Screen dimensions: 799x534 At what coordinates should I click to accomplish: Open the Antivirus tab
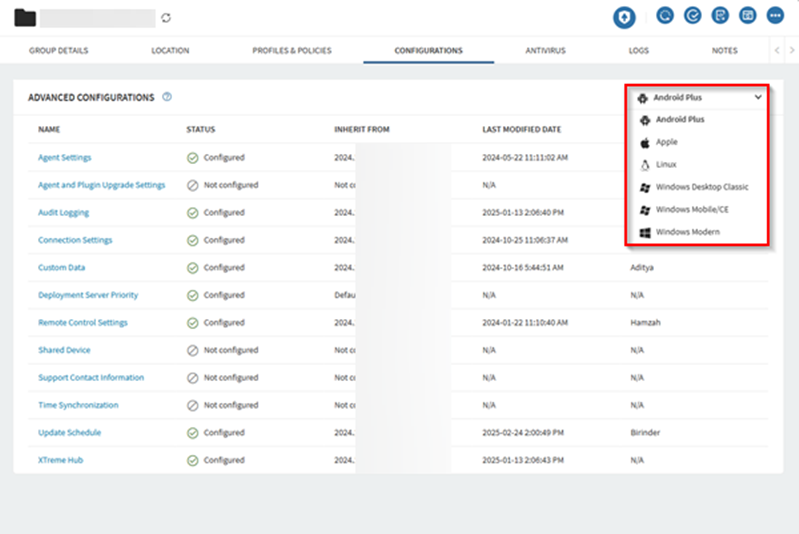[x=546, y=50]
